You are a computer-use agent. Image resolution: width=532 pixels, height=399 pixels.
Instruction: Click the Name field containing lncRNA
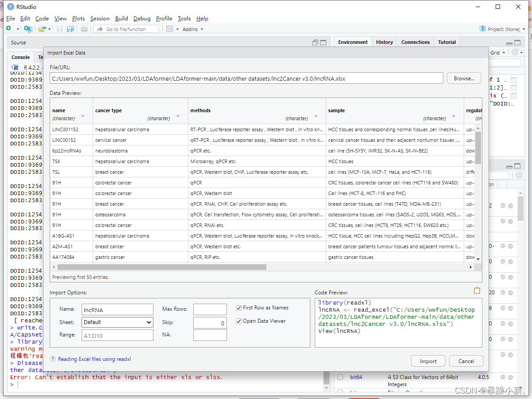tap(117, 309)
